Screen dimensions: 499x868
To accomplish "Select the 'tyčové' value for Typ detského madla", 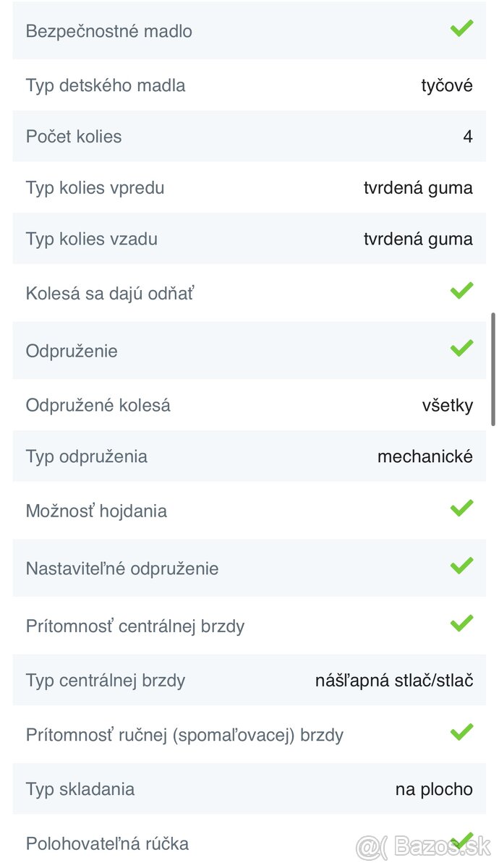I will (x=447, y=85).
